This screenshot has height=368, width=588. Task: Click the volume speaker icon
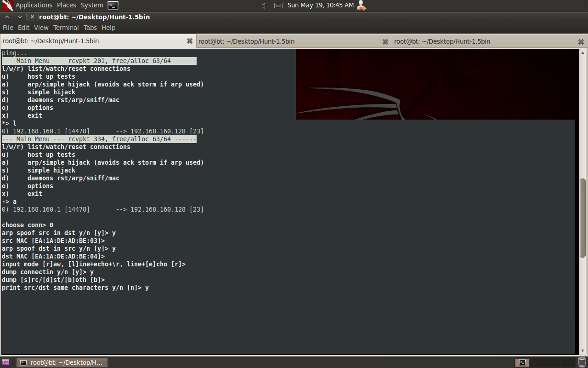pyautogui.click(x=263, y=6)
